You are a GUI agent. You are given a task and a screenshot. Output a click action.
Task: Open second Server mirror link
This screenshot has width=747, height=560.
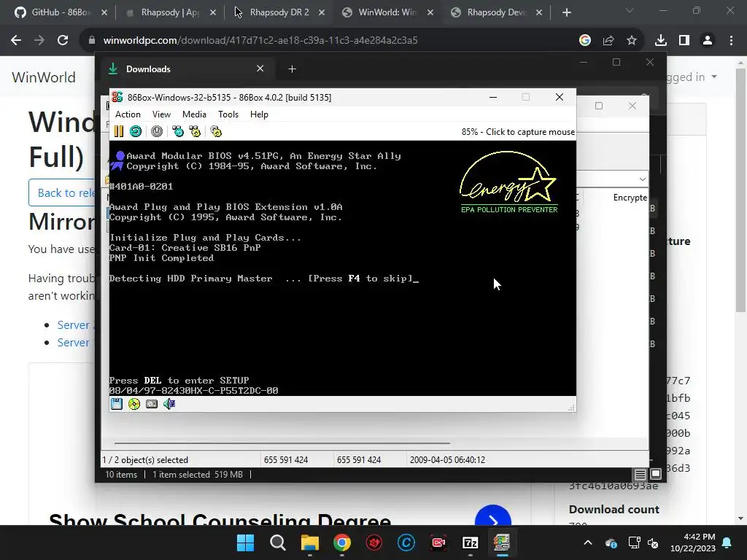point(74,343)
